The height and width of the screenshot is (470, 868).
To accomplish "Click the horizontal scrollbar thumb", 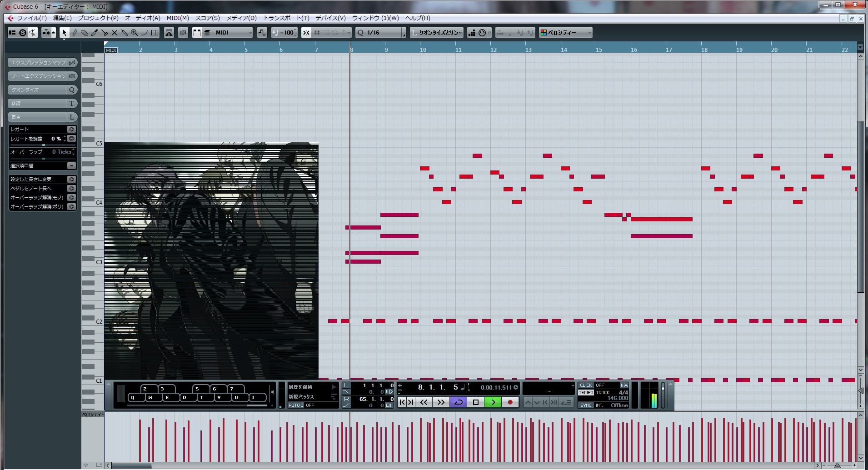I will [x=132, y=465].
